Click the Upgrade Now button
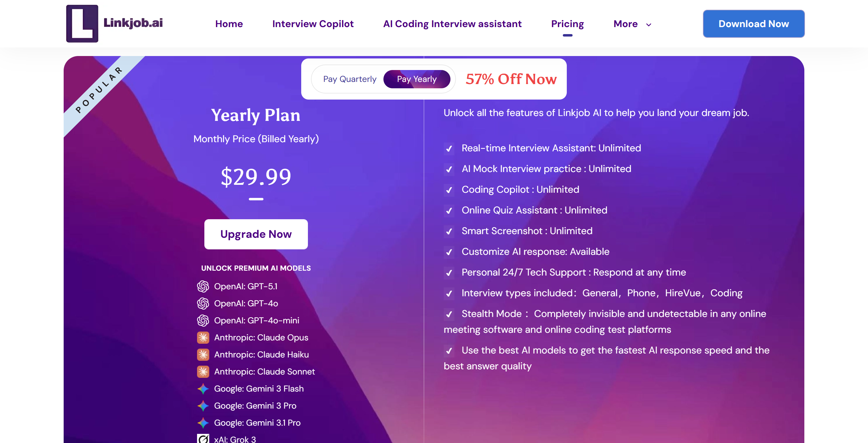The height and width of the screenshot is (443, 868). (x=256, y=234)
